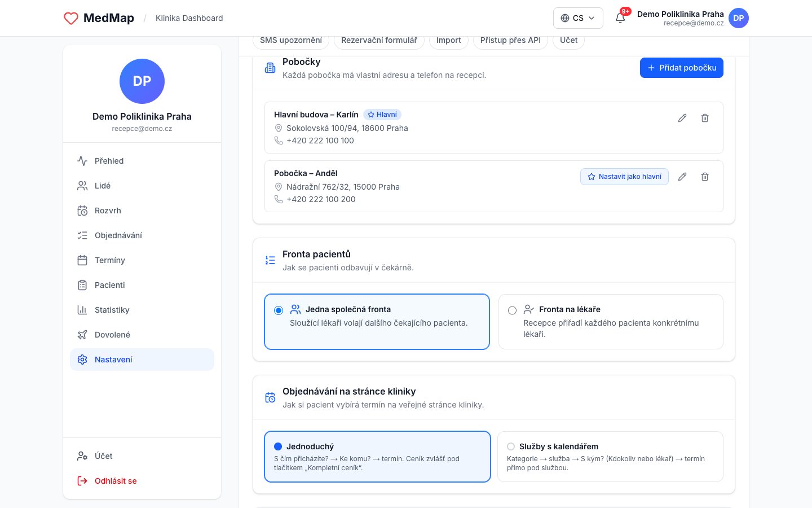Delete the Hlavní budova – Karlín branch
This screenshot has width=812, height=508.
point(705,118)
